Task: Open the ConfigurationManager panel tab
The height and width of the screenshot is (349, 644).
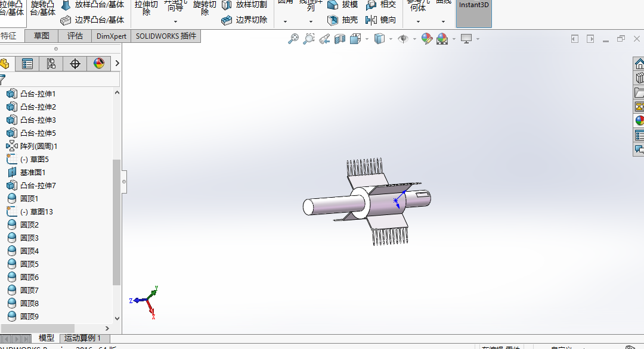Action: click(51, 64)
